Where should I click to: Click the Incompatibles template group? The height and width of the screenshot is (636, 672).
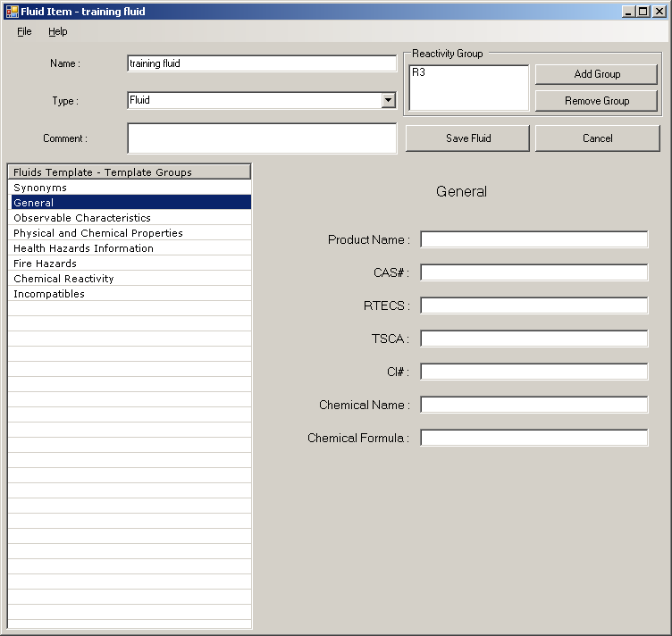49,294
